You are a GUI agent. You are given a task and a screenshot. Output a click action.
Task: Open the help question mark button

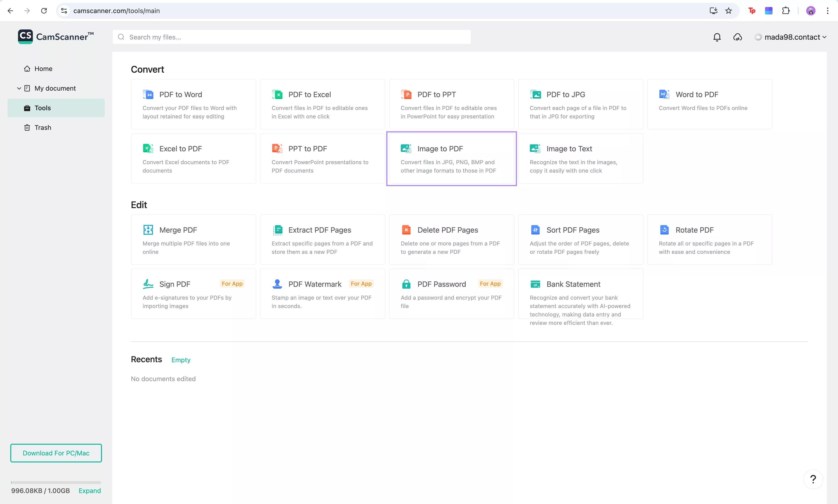point(813,479)
